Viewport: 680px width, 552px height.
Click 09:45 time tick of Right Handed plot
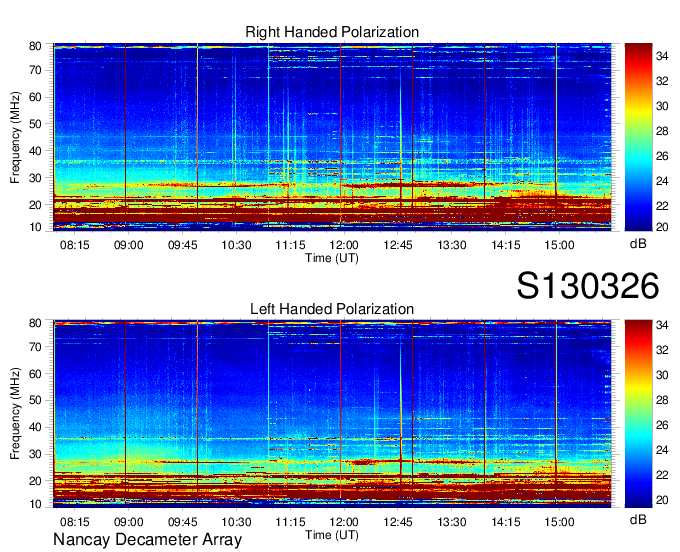(x=183, y=245)
